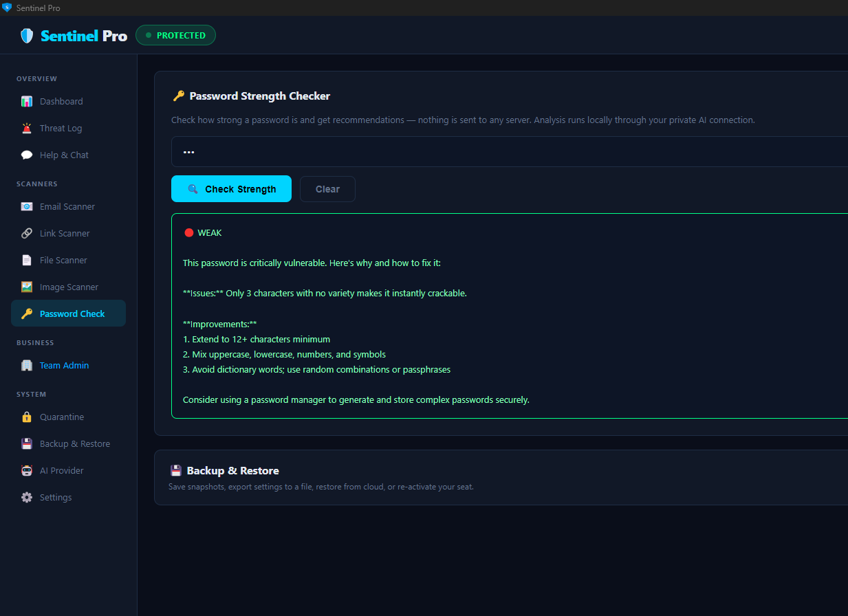Click the Password Strength Checker heading

[x=260, y=96]
